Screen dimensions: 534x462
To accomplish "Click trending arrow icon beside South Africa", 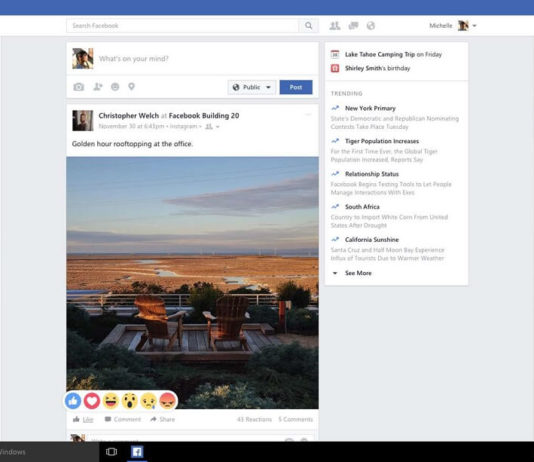I will (x=335, y=207).
